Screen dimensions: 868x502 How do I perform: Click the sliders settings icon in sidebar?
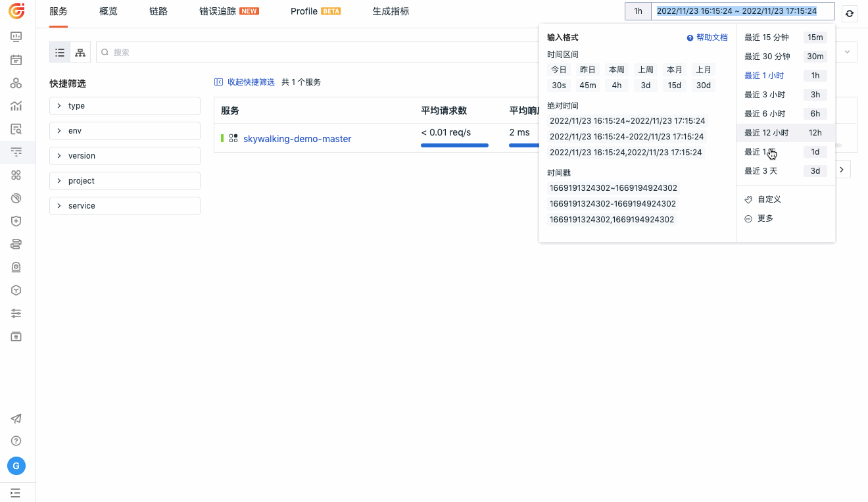16,313
